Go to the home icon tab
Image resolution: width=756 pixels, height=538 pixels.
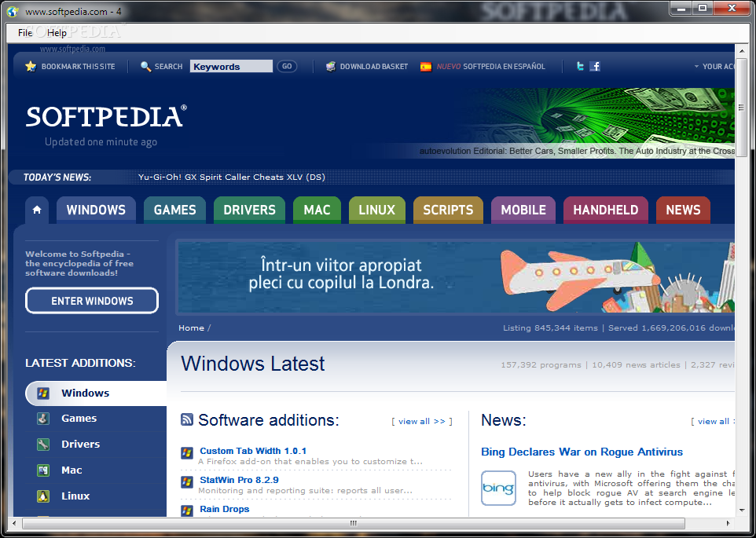pyautogui.click(x=37, y=210)
